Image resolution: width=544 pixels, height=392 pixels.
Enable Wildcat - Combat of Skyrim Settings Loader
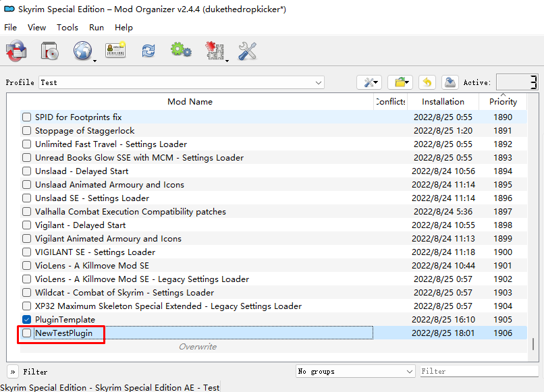pos(27,293)
